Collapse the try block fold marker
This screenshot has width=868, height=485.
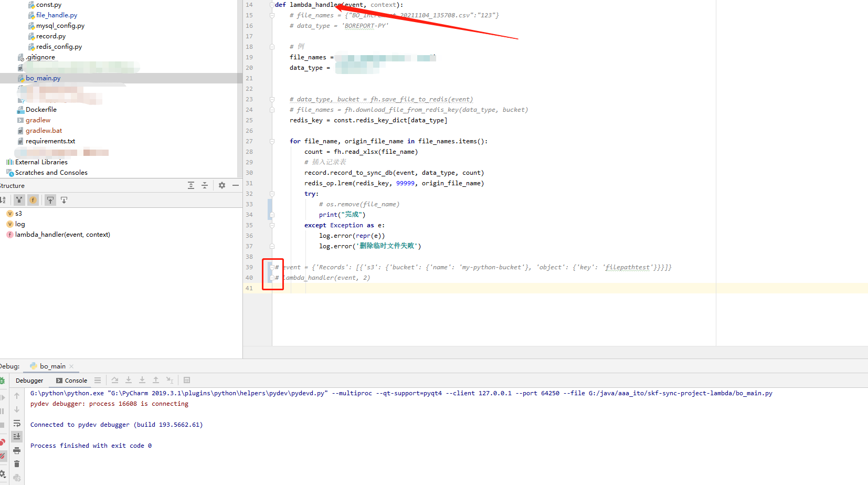(272, 194)
